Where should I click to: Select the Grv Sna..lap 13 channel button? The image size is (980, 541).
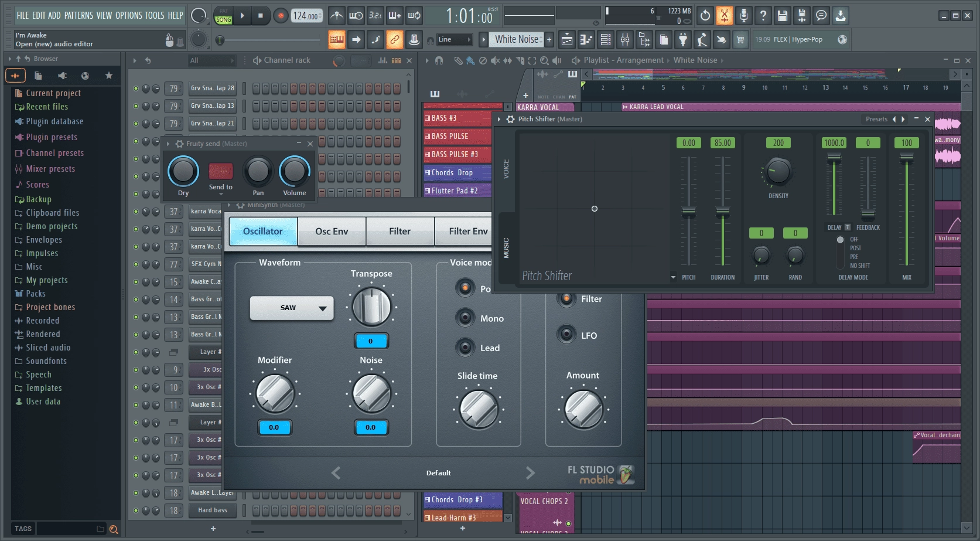point(212,106)
